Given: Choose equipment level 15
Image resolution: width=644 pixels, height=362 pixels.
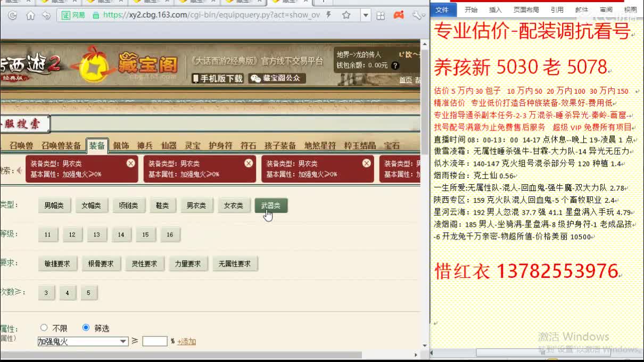Looking at the screenshot, I should click(x=146, y=234).
